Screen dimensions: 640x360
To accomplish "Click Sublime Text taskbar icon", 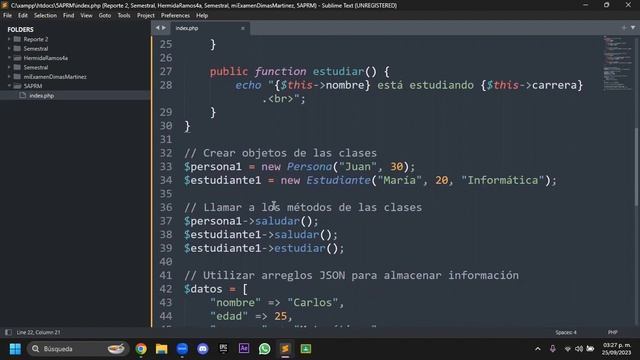I will coord(285,349).
